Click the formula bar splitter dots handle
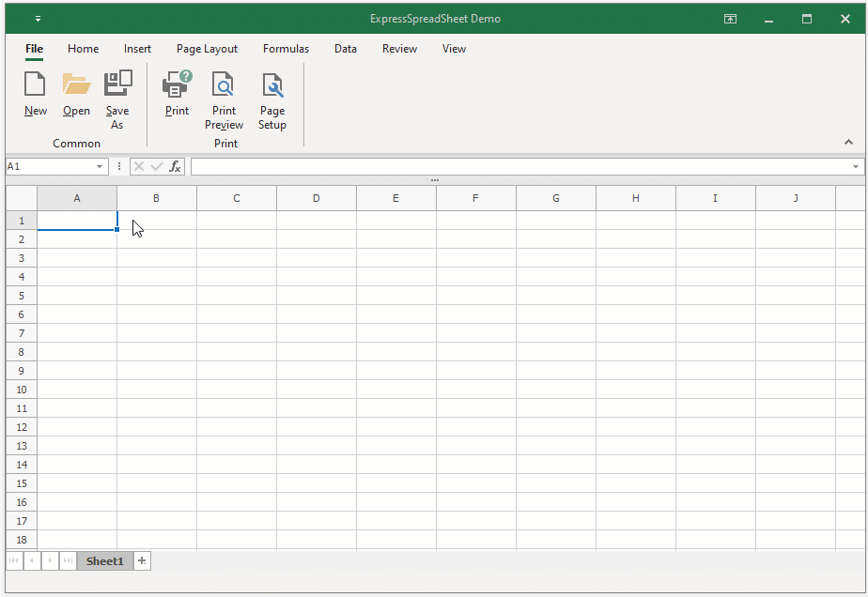Viewport: 868px width, 597px height. click(435, 180)
